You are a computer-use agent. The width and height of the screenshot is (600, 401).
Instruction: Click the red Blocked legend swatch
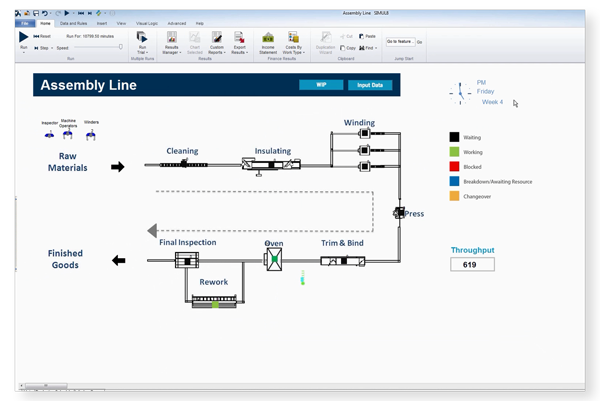454,166
